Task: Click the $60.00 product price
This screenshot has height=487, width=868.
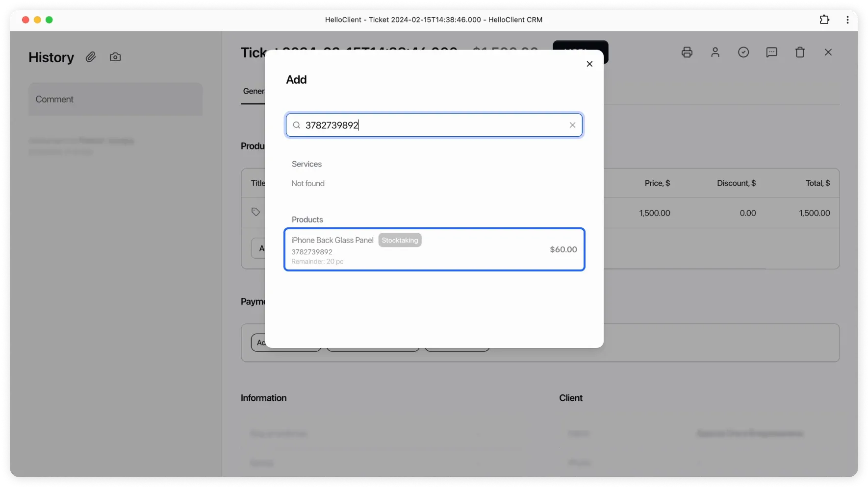Action: [563, 250]
